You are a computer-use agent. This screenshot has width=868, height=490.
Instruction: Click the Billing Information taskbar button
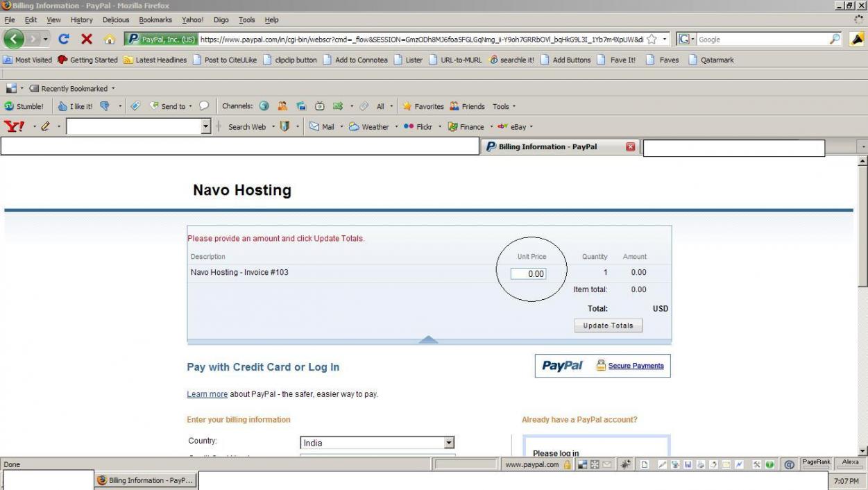point(146,480)
